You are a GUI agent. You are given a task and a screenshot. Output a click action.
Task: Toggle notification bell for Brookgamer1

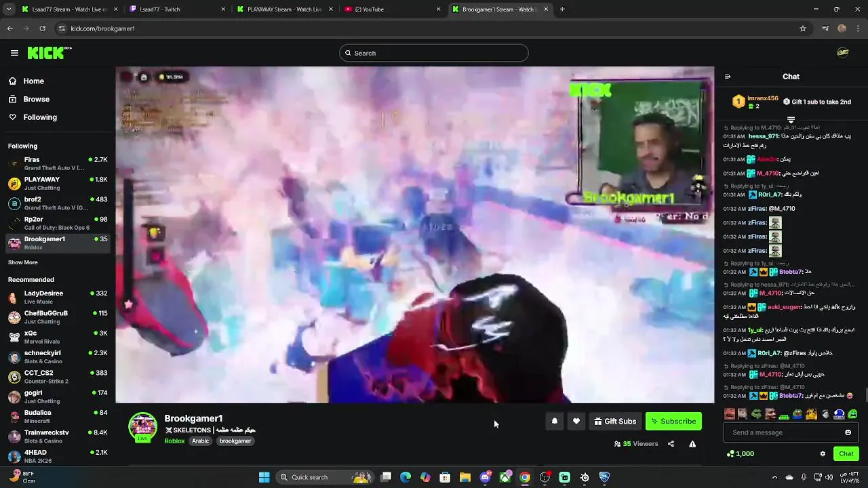click(x=555, y=421)
